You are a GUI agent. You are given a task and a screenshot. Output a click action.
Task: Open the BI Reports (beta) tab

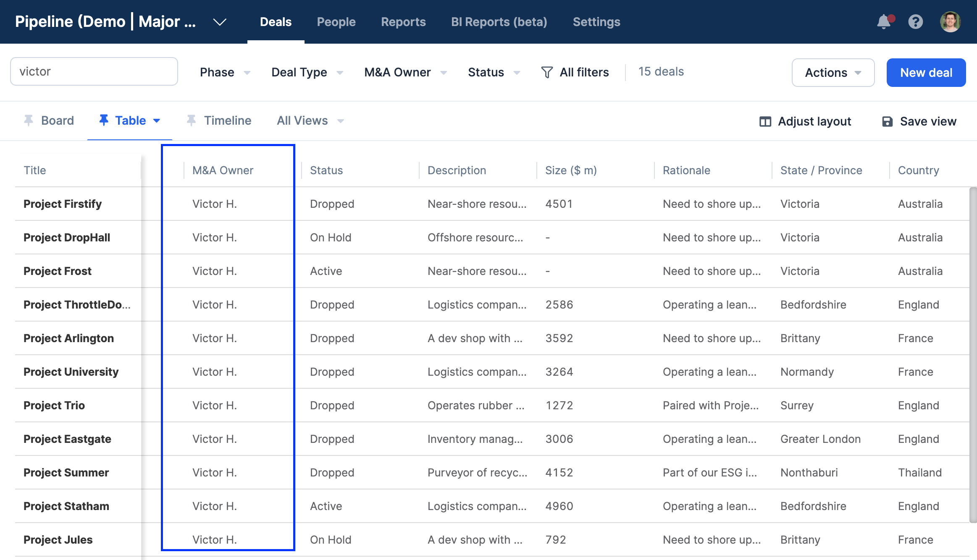click(x=499, y=22)
